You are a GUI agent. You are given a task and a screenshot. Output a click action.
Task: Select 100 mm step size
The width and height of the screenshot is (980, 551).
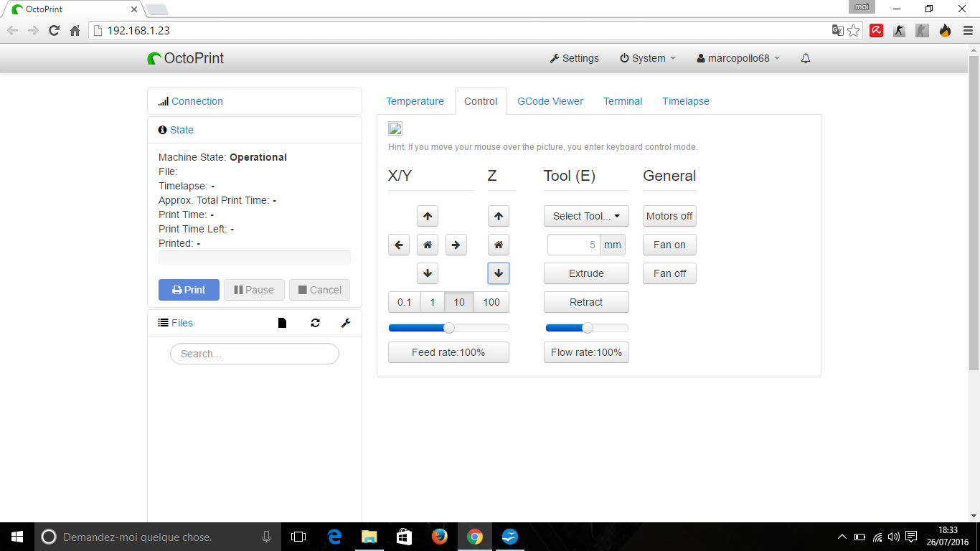click(491, 302)
